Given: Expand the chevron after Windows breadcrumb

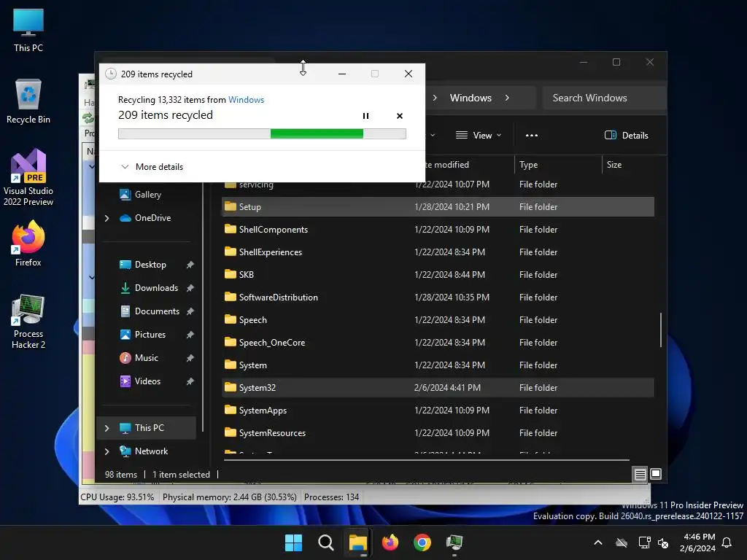Looking at the screenshot, I should pyautogui.click(x=507, y=98).
